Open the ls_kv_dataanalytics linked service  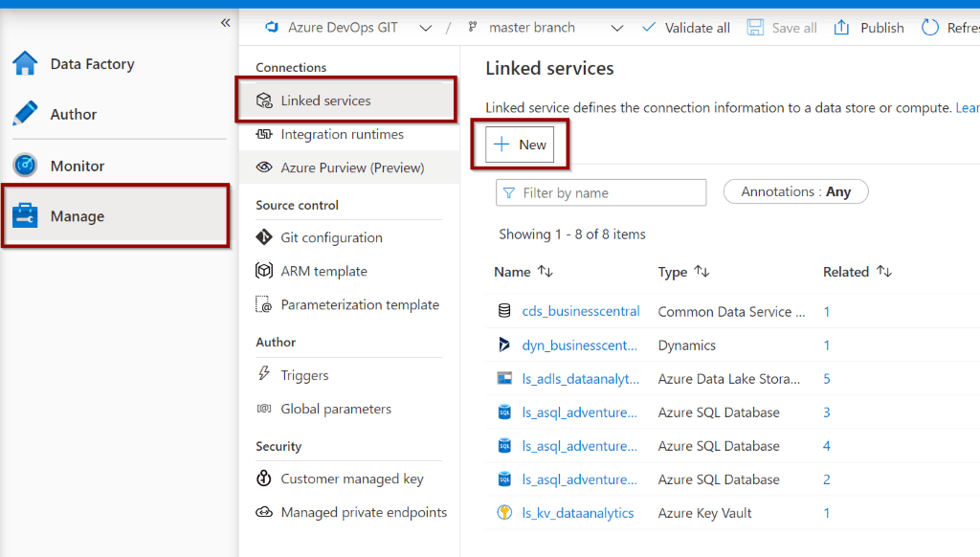point(577,513)
